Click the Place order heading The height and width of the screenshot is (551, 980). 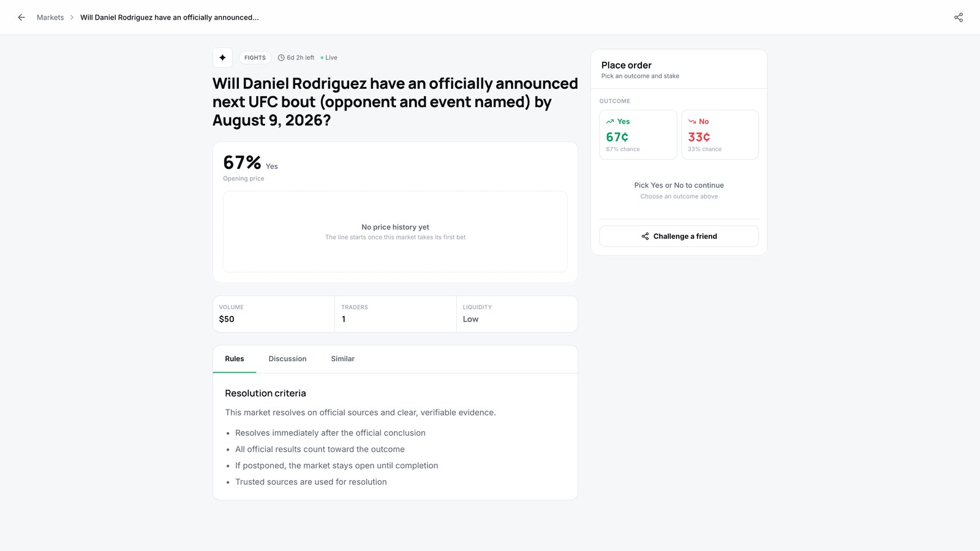click(627, 65)
